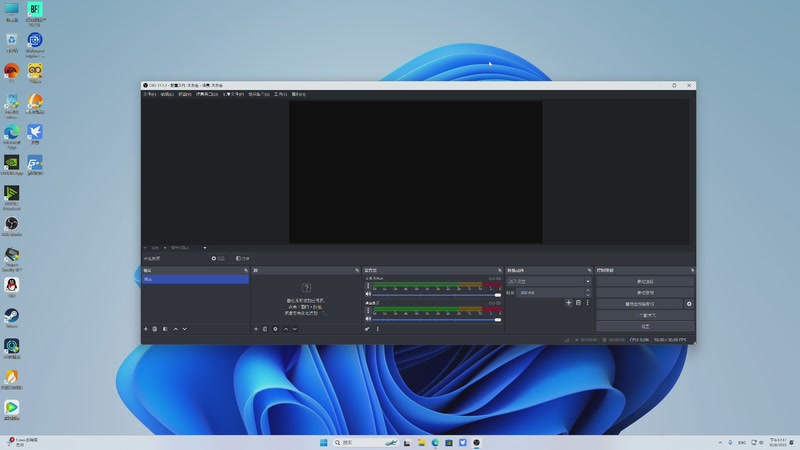800x450 pixels.
Task: Open the Edit menu
Action: (x=167, y=94)
